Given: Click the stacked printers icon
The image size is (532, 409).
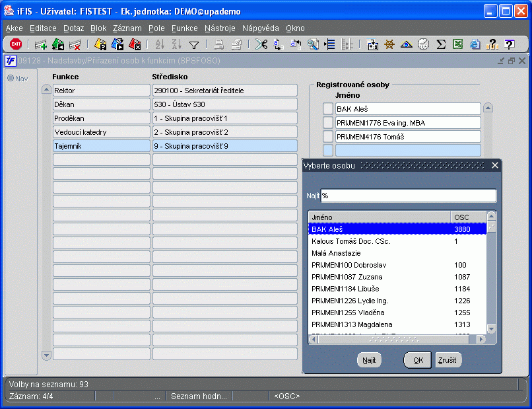Looking at the screenshot, I should [x=236, y=44].
